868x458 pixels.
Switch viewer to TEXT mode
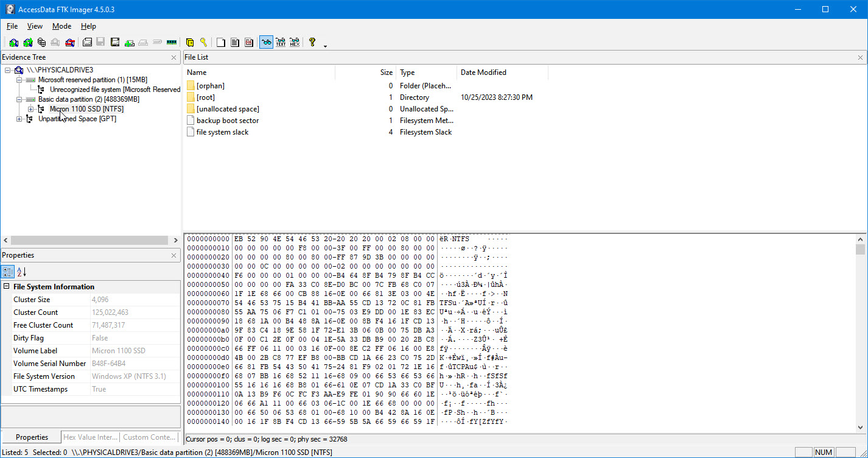[281, 43]
